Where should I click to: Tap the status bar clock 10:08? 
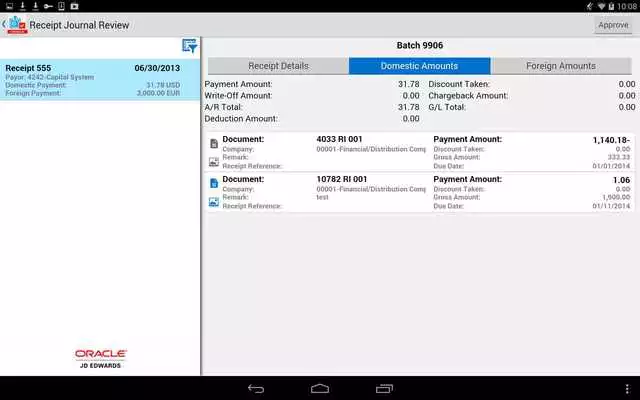[x=627, y=6]
